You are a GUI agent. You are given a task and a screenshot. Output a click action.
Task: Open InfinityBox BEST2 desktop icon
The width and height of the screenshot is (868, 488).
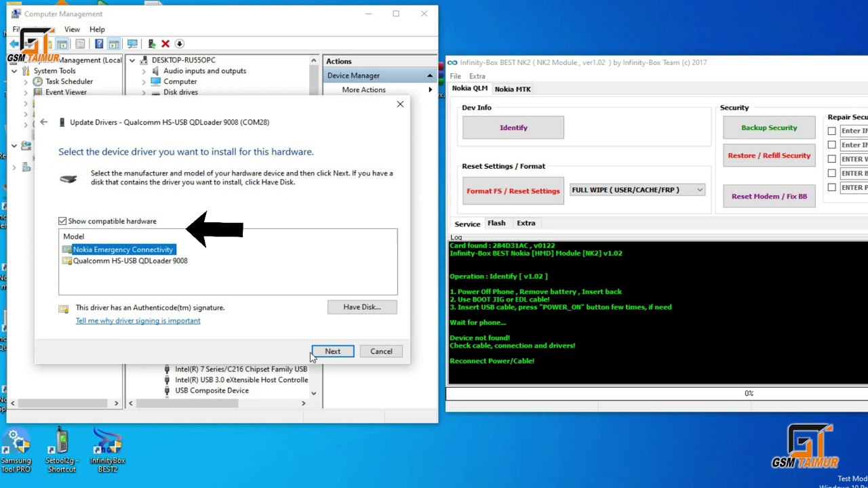point(107,451)
